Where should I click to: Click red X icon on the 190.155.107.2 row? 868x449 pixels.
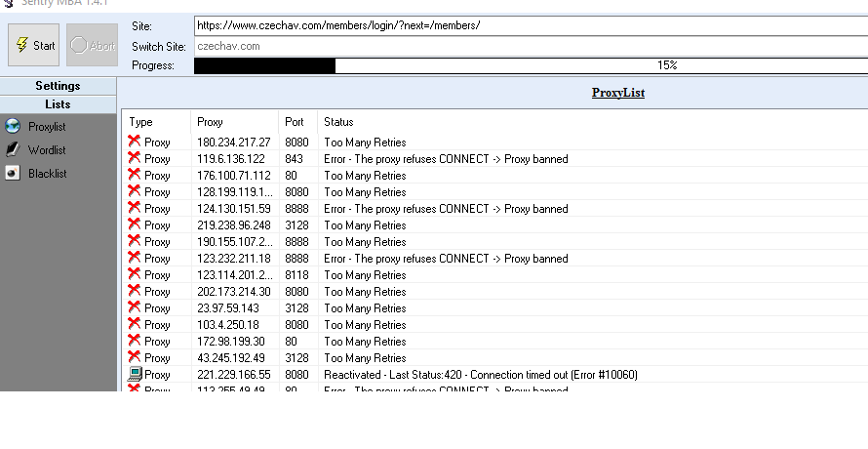[134, 241]
